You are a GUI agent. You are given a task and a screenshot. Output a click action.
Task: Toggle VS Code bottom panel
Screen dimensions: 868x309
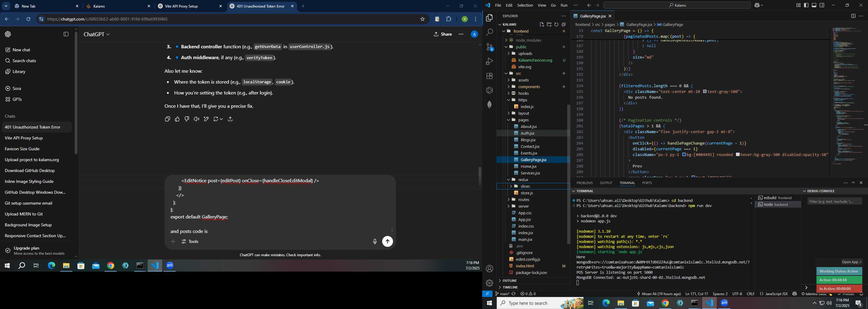(814, 5)
